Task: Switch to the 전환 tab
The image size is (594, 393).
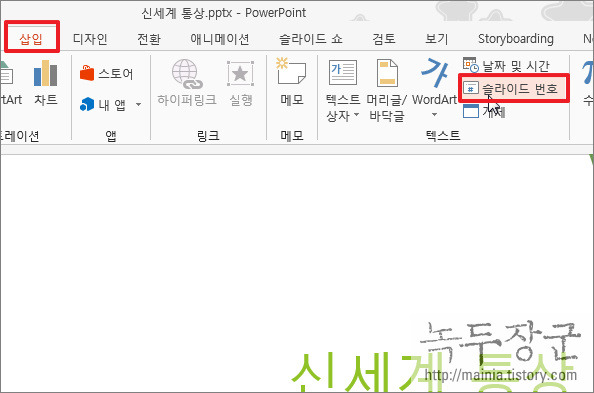Action: point(149,39)
